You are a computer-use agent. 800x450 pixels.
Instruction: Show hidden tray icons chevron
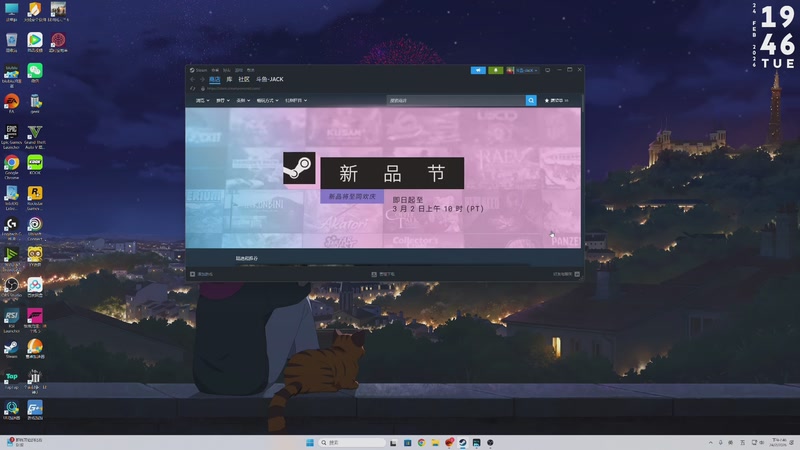coord(711,442)
